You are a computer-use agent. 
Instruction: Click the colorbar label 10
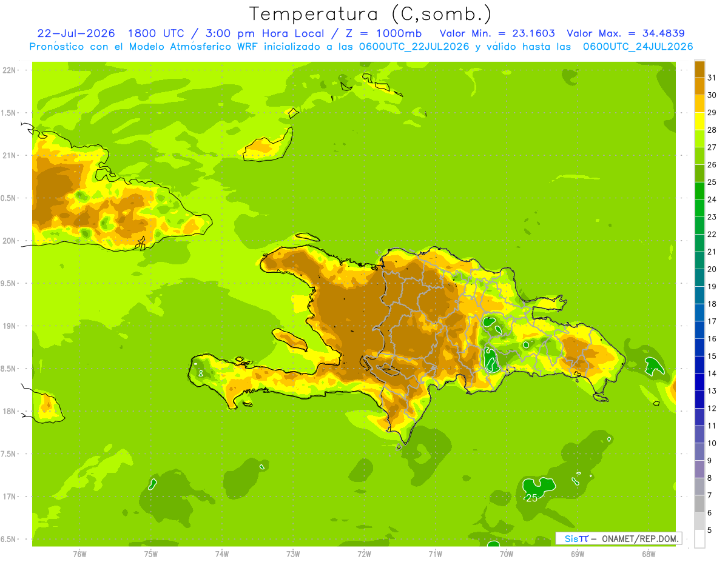click(712, 443)
